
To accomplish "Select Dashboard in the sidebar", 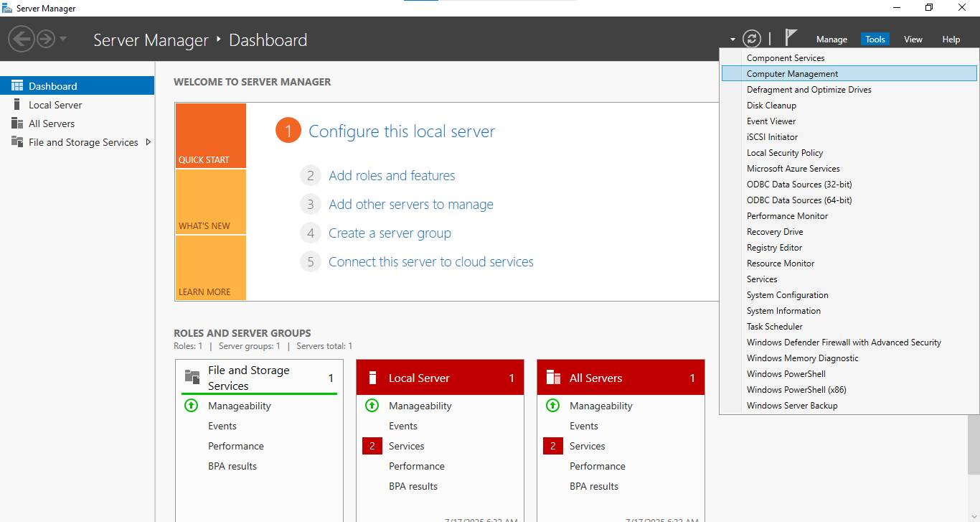I will pyautogui.click(x=77, y=85).
